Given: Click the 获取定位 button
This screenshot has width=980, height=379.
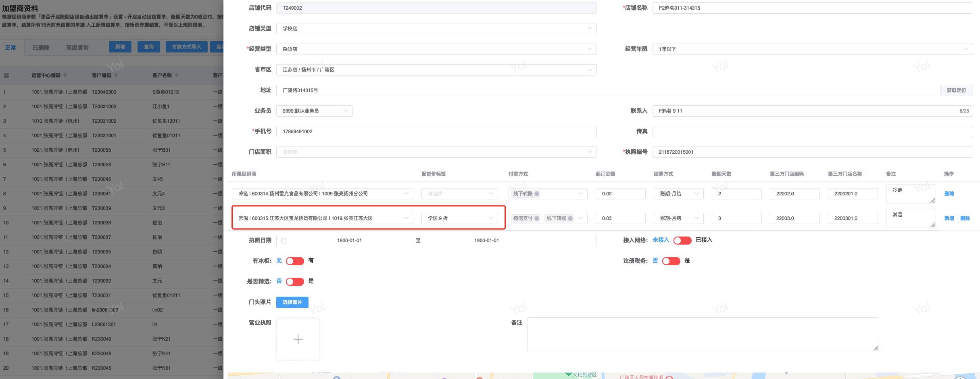Looking at the screenshot, I should [957, 90].
